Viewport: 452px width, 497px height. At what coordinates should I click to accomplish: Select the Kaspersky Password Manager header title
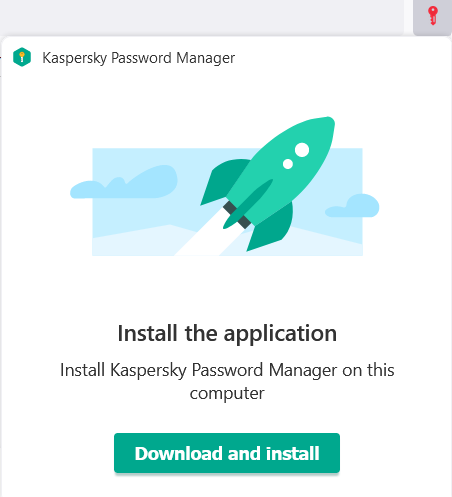(139, 58)
